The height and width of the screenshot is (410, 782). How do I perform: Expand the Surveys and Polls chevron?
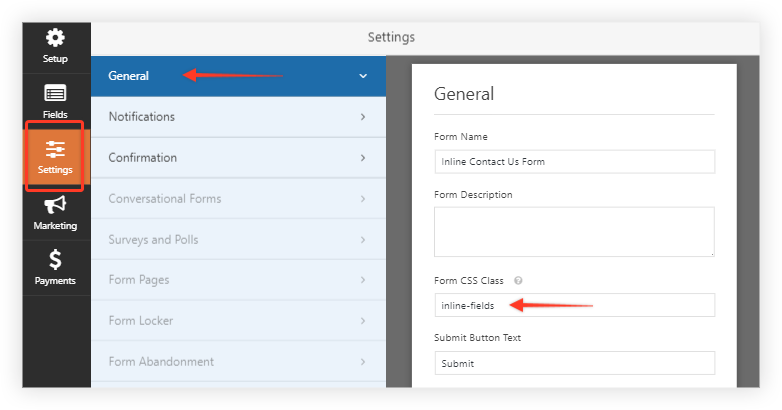click(363, 239)
